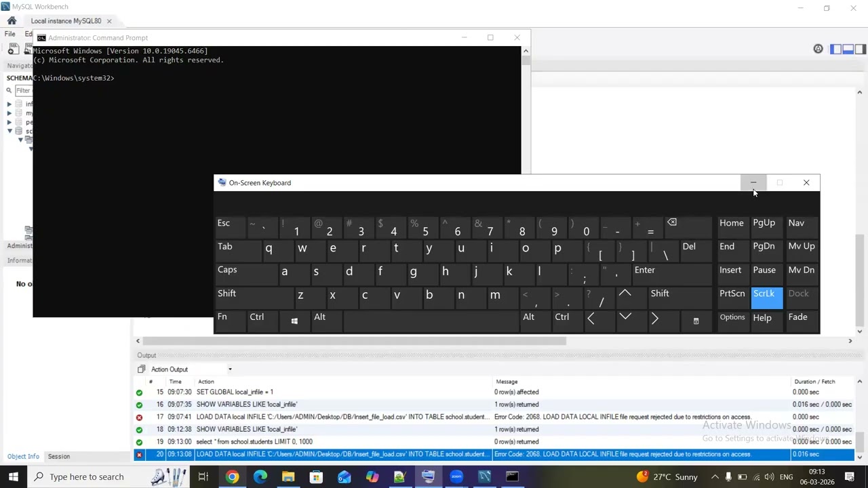The width and height of the screenshot is (868, 488).
Task: Click horizontal scrollbar right arrow of editor
Action: (x=850, y=341)
